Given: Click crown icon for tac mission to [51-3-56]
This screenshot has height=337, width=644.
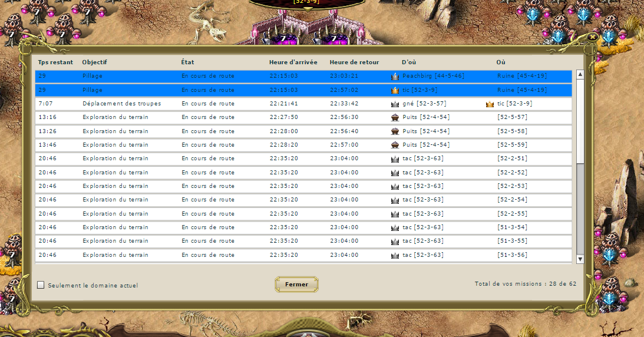Looking at the screenshot, I should (395, 255).
